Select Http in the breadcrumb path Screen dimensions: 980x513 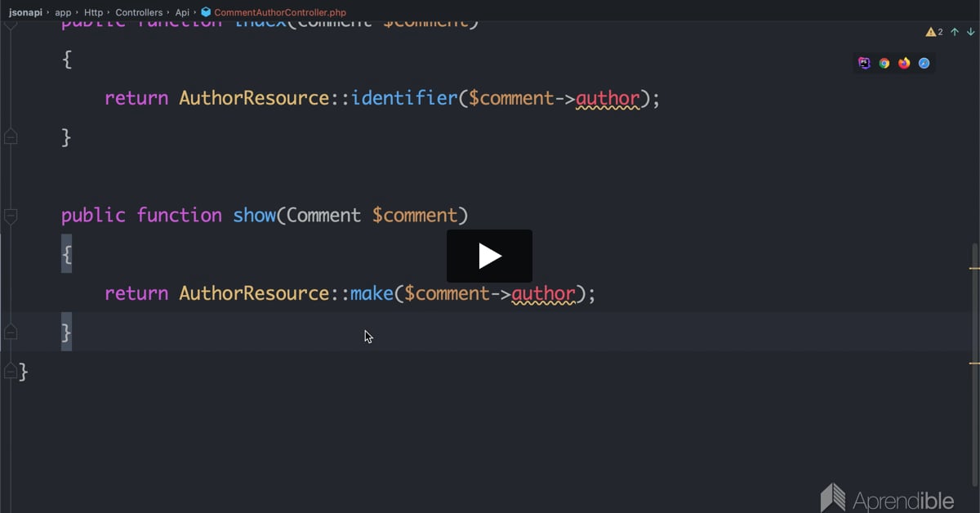click(93, 12)
